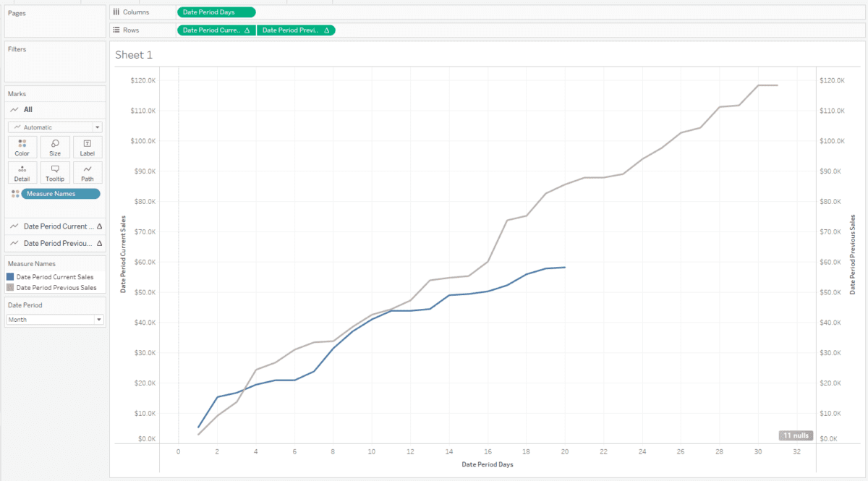
Task: Open the Path marks card
Action: pyautogui.click(x=88, y=173)
